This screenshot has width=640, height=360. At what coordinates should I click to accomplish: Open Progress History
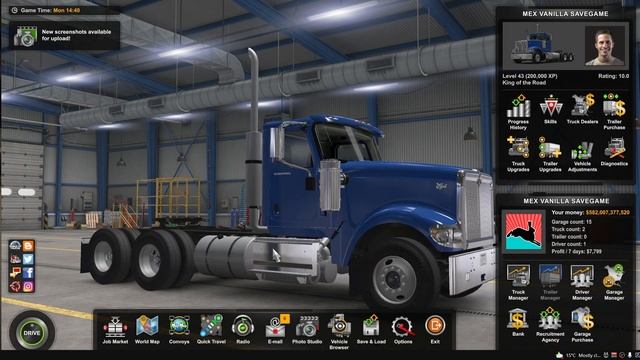pos(518,112)
